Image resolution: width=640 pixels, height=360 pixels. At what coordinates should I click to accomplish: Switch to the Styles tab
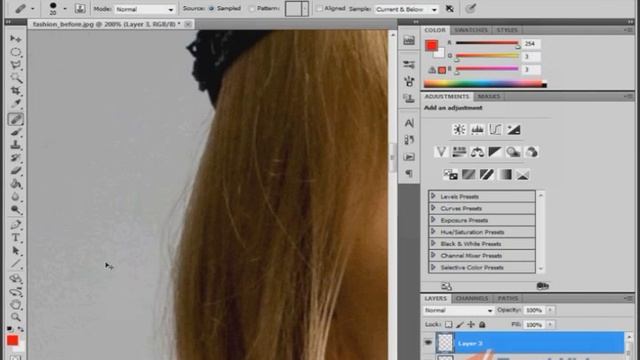[x=507, y=30]
